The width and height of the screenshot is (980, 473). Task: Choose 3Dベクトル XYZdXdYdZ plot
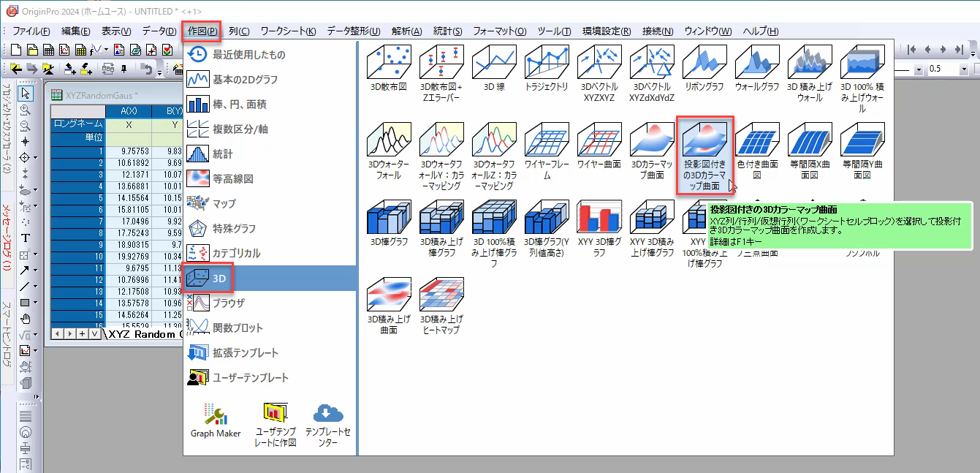click(652, 72)
